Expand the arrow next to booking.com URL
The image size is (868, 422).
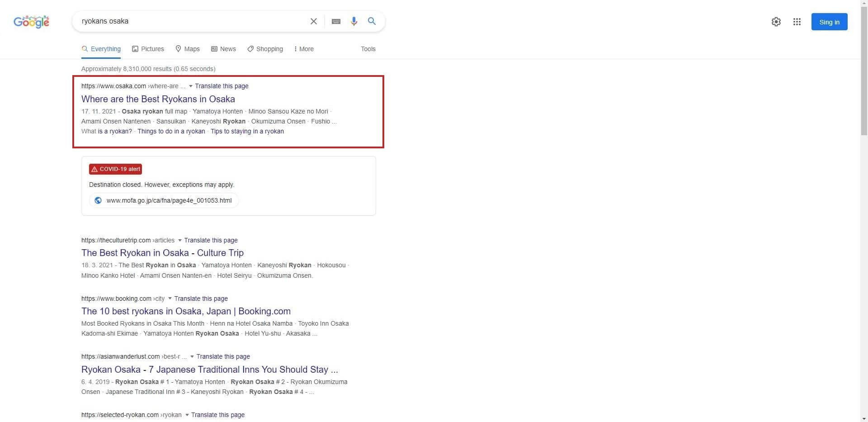pos(170,299)
